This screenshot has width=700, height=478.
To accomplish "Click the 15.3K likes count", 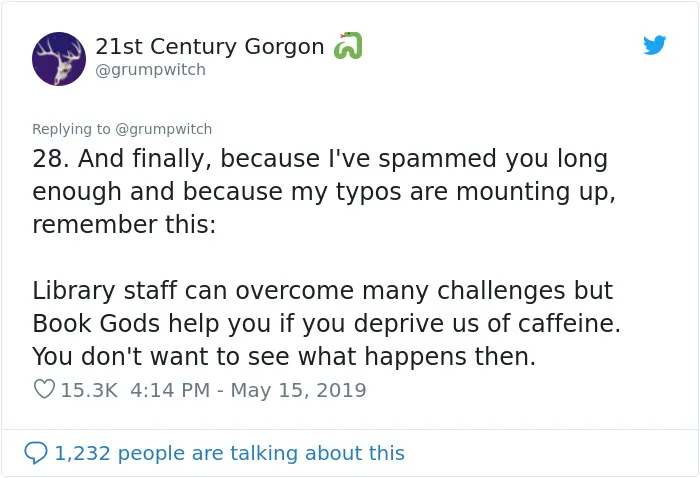I will (89, 390).
